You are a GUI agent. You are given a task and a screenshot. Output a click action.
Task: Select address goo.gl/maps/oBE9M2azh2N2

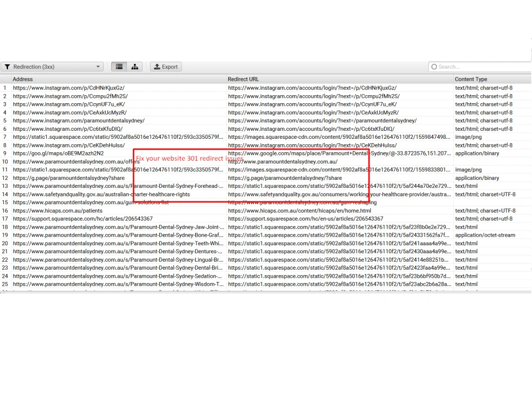59,153
